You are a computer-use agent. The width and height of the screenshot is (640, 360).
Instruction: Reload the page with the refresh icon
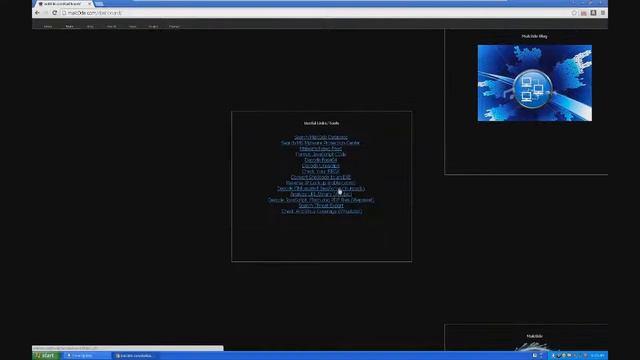coord(54,13)
